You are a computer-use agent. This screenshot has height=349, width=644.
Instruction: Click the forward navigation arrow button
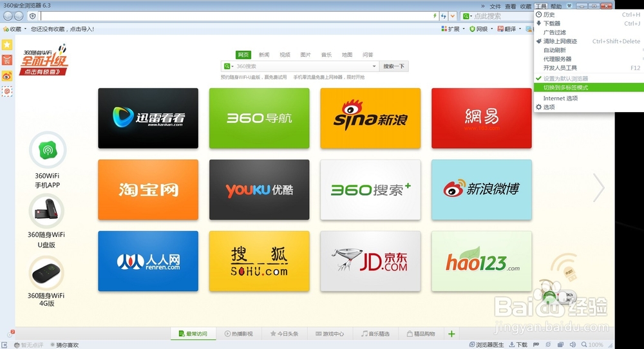click(x=19, y=16)
